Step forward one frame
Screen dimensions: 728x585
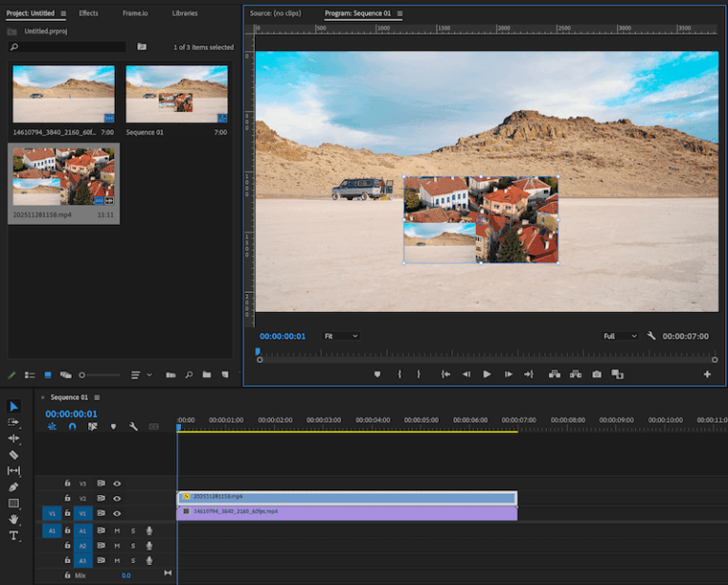point(508,375)
